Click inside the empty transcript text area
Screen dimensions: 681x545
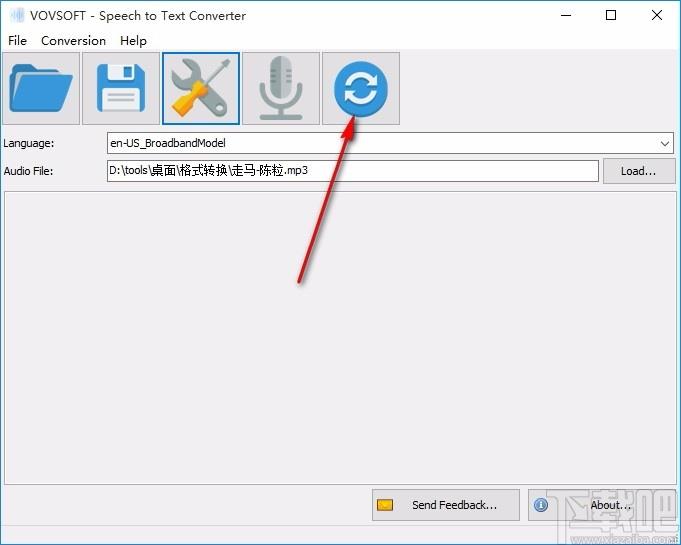point(340,338)
